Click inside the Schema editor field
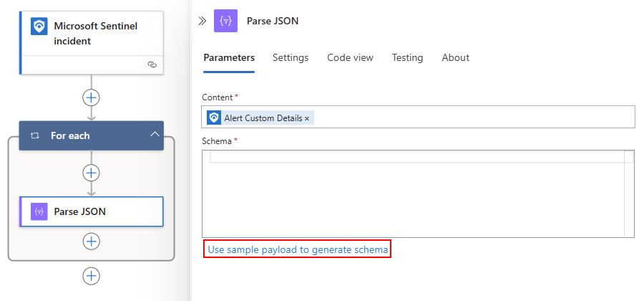This screenshot has width=644, height=301. [415, 197]
